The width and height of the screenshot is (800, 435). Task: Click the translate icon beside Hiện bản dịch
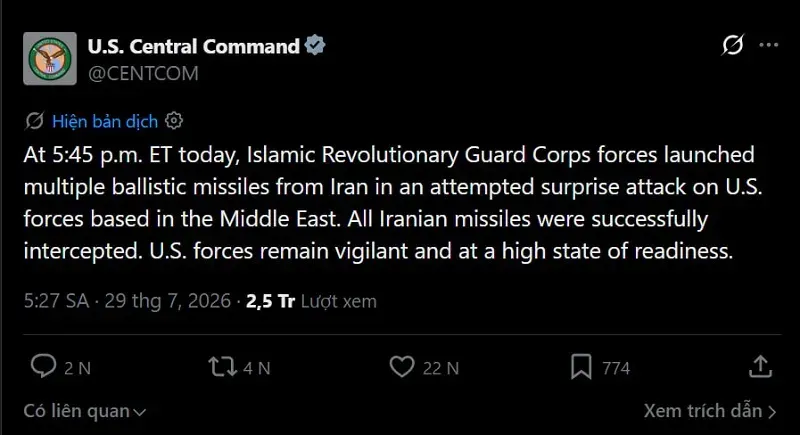point(34,121)
